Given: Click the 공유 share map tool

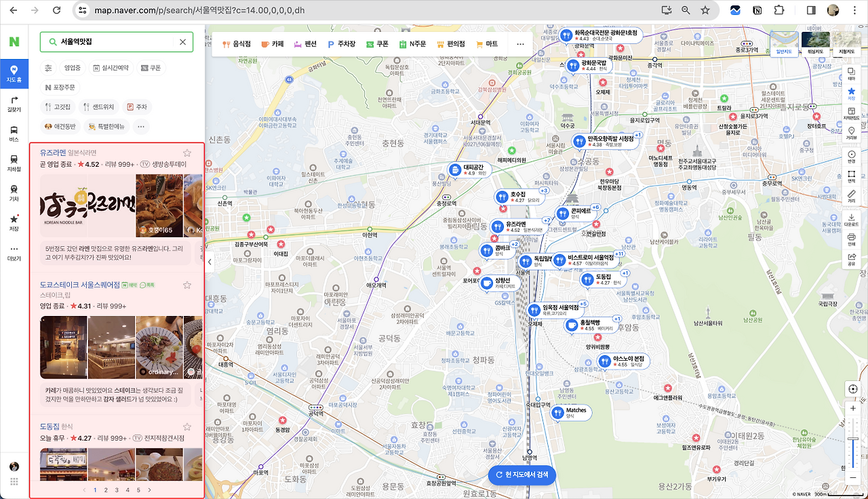Looking at the screenshot, I should click(x=852, y=259).
